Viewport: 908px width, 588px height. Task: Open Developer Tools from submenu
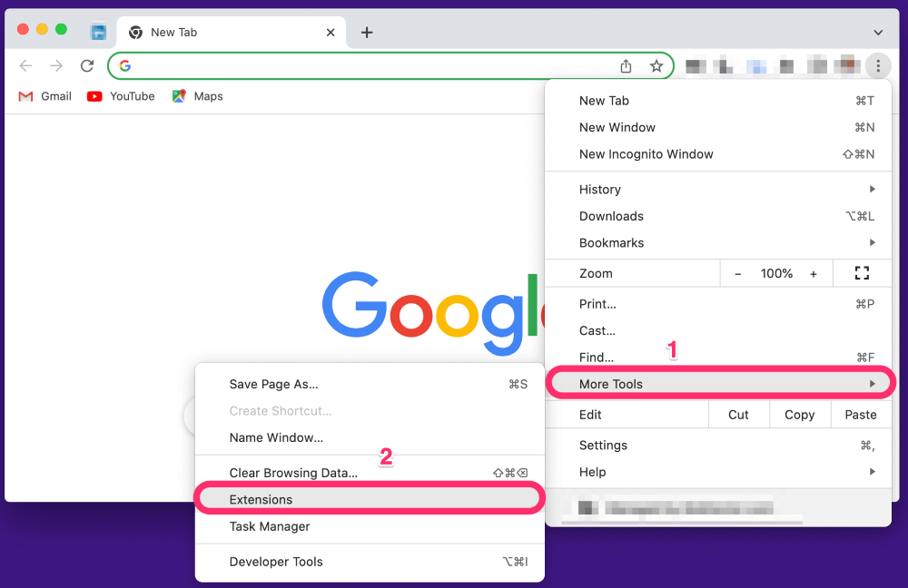point(370,562)
